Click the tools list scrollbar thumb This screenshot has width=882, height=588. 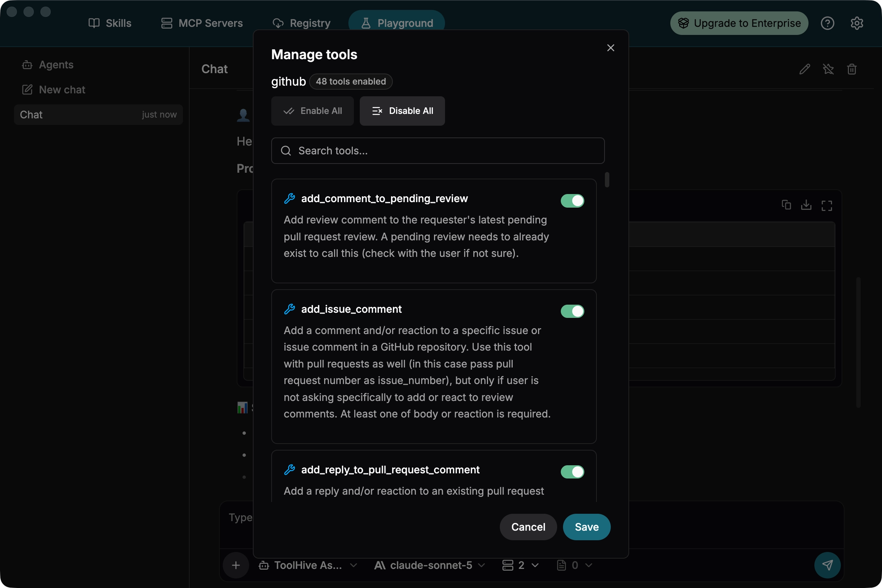click(x=607, y=180)
